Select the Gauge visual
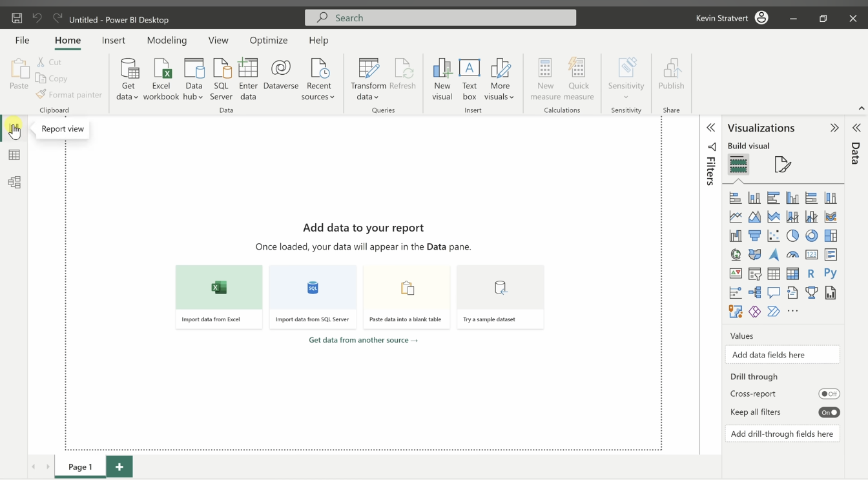868x480 pixels. pyautogui.click(x=792, y=255)
